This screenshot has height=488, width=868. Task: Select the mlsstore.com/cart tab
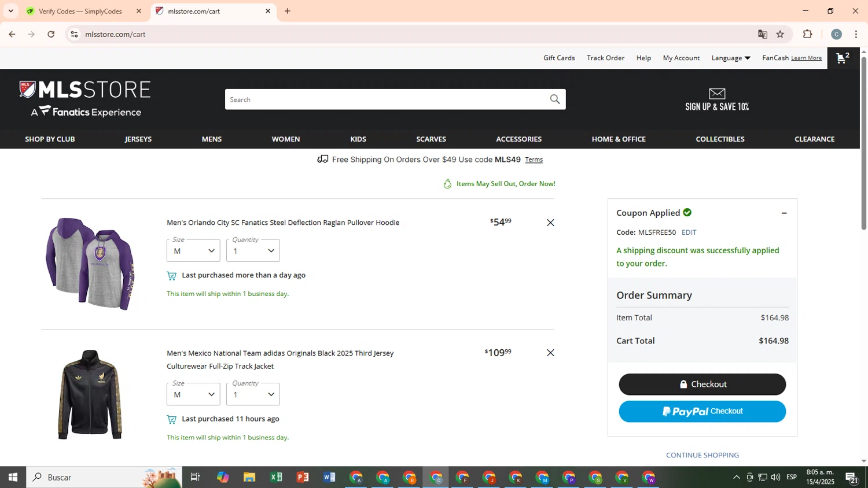[x=194, y=11]
